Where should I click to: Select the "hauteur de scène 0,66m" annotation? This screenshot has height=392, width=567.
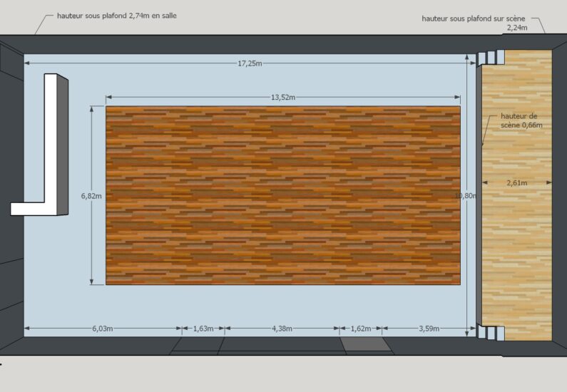pos(521,120)
